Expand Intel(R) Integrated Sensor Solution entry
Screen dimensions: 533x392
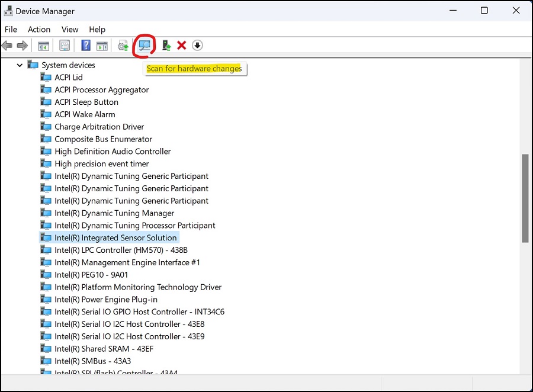pyautogui.click(x=116, y=237)
